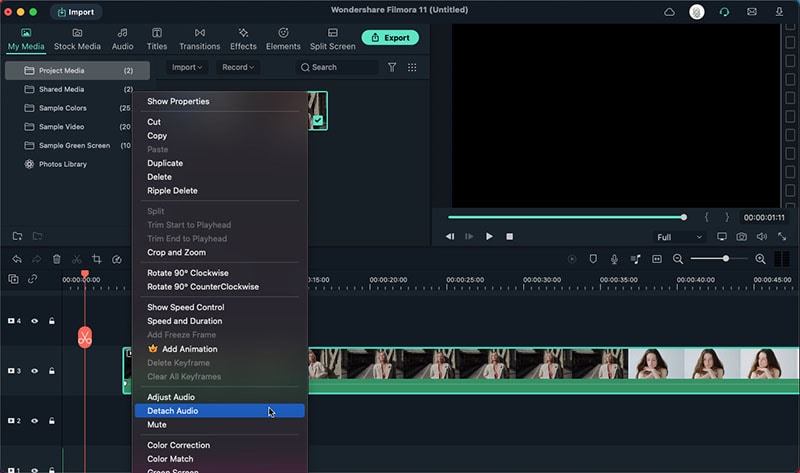Image resolution: width=800 pixels, height=473 pixels.
Task: Undo the last timeline action
Action: [x=17, y=259]
